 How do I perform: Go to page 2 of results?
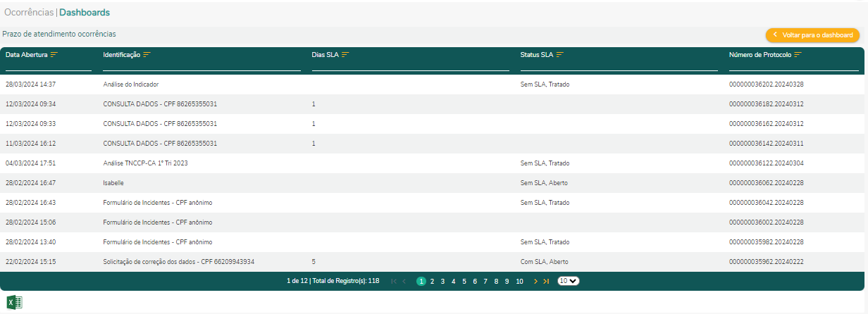tap(432, 281)
